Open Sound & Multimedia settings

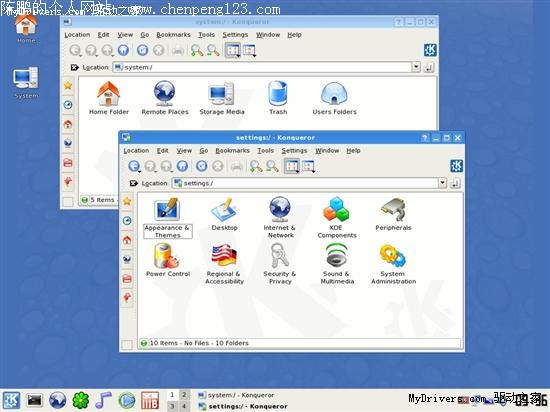coord(337,264)
